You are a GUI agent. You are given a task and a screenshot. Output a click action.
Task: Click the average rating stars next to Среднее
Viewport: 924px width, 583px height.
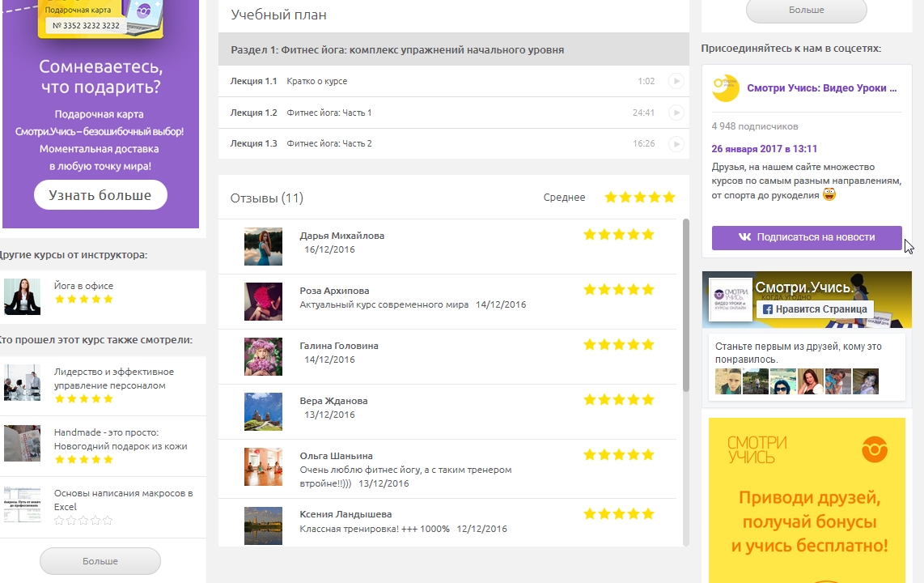click(640, 197)
